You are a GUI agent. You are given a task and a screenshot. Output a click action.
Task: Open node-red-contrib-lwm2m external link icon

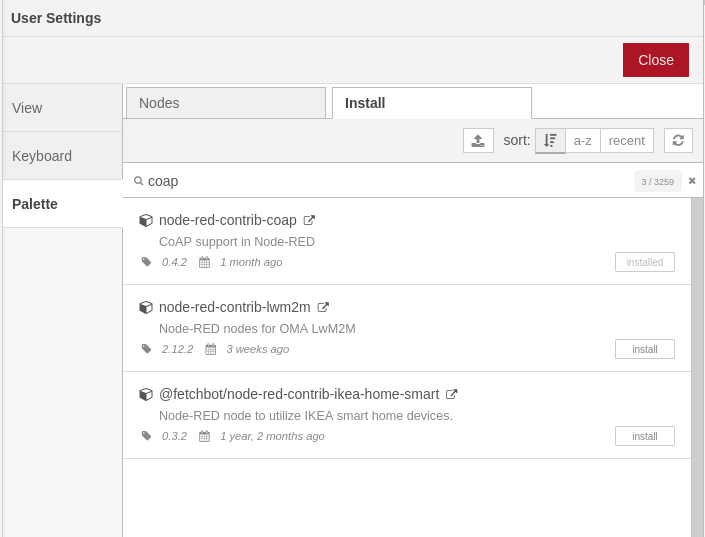tap(323, 307)
